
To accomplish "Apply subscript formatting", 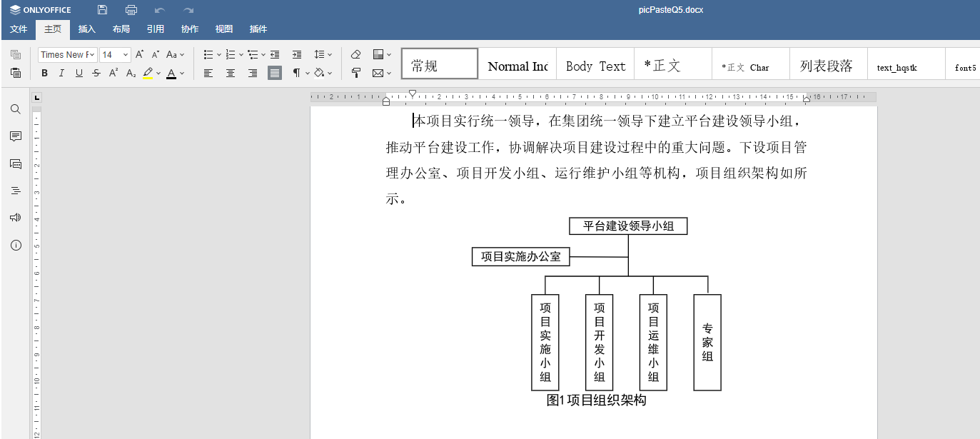I will (131, 73).
